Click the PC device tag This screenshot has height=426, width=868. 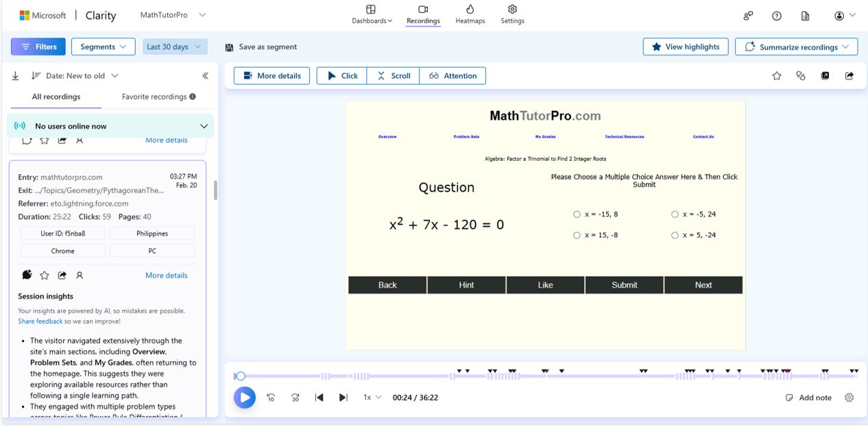[152, 251]
